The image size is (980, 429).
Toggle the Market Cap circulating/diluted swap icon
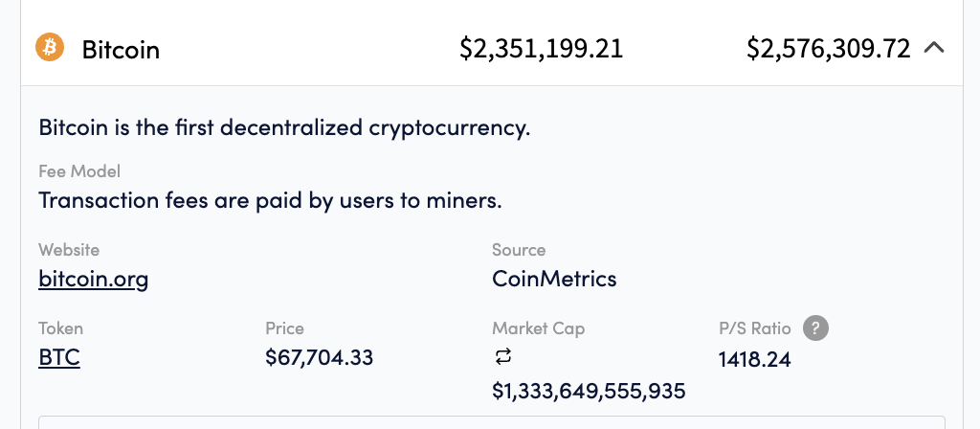tap(503, 357)
